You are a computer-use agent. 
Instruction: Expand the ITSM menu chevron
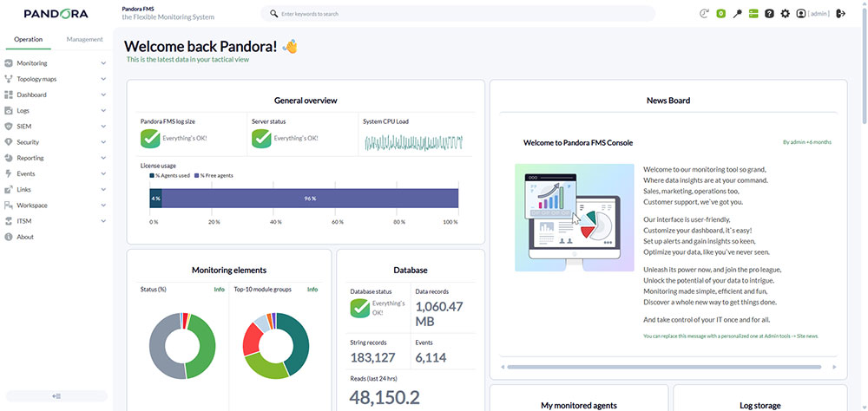pos(103,221)
